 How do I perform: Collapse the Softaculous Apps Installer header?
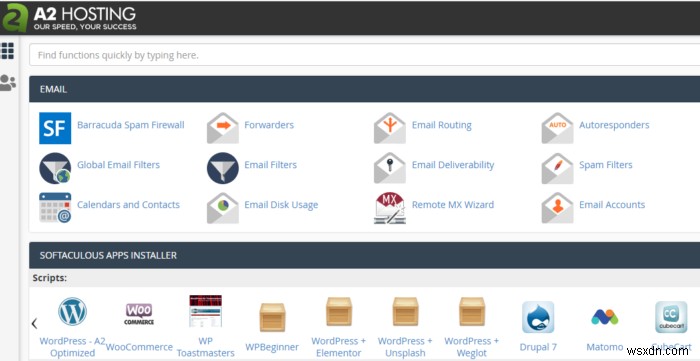point(364,255)
